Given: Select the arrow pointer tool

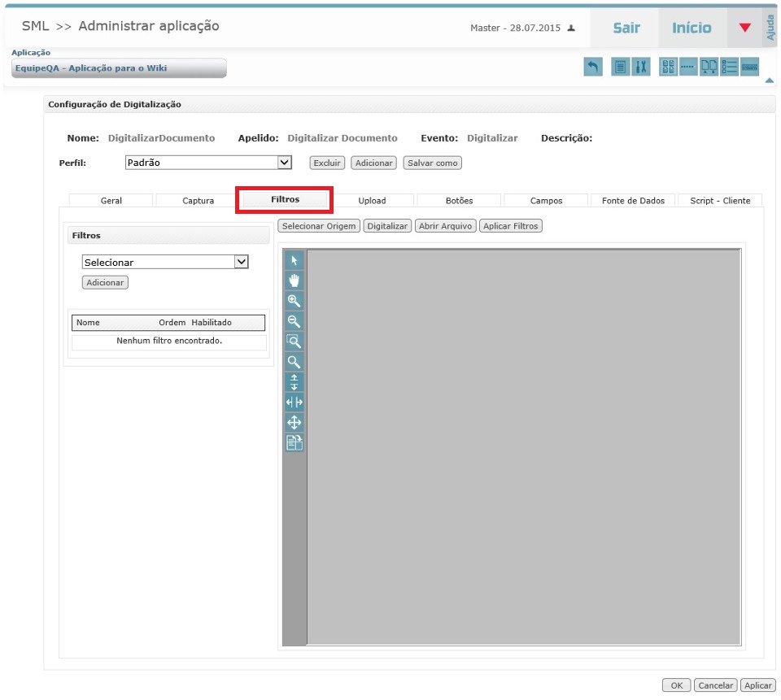Looking at the screenshot, I should [294, 260].
